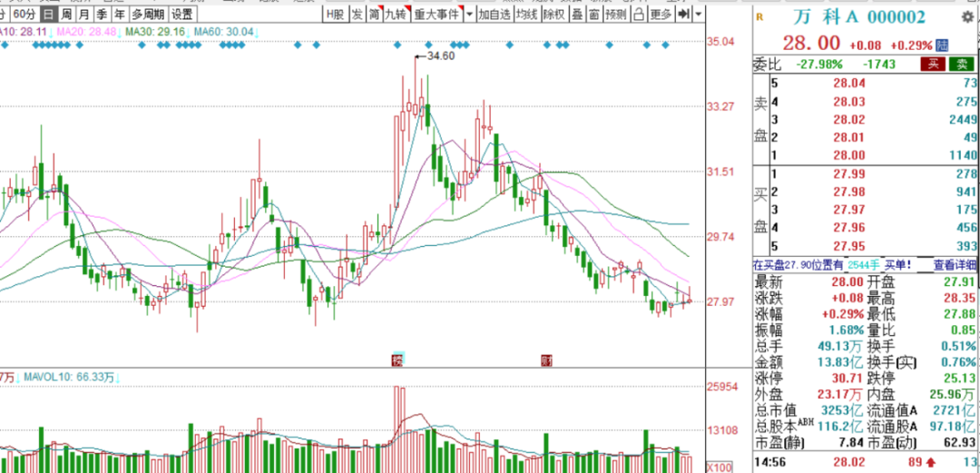Switch to the 周 weekly period tab

[65, 14]
